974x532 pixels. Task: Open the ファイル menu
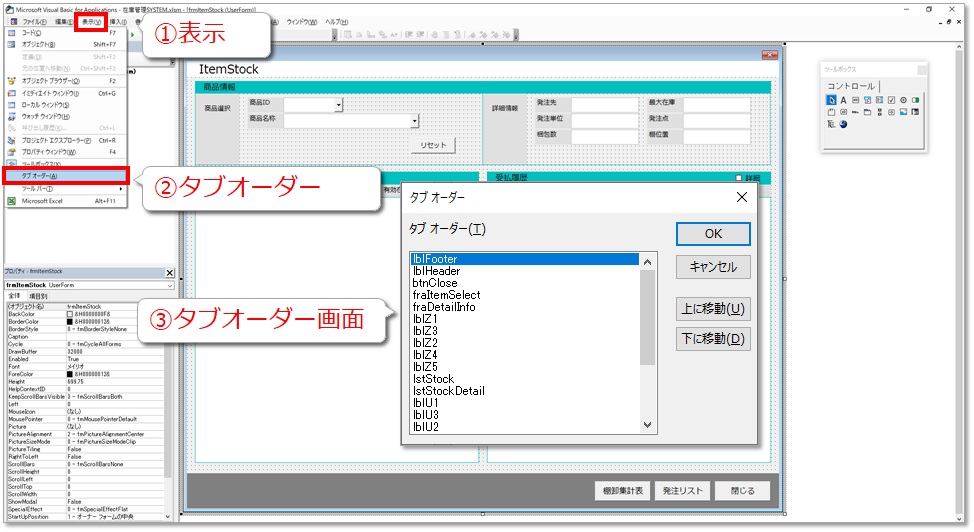pyautogui.click(x=34, y=22)
